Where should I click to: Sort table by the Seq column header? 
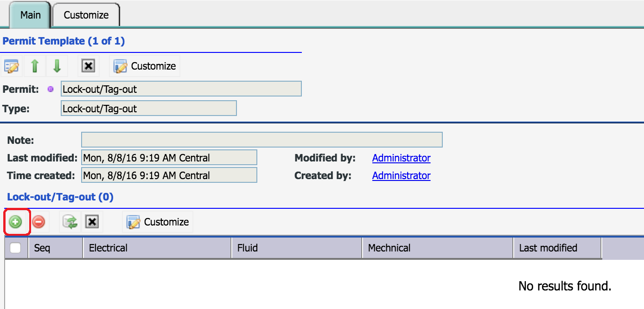pyautogui.click(x=56, y=248)
